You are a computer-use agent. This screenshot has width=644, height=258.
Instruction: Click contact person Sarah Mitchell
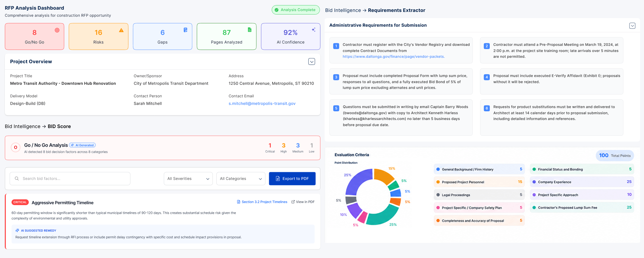pos(148,104)
